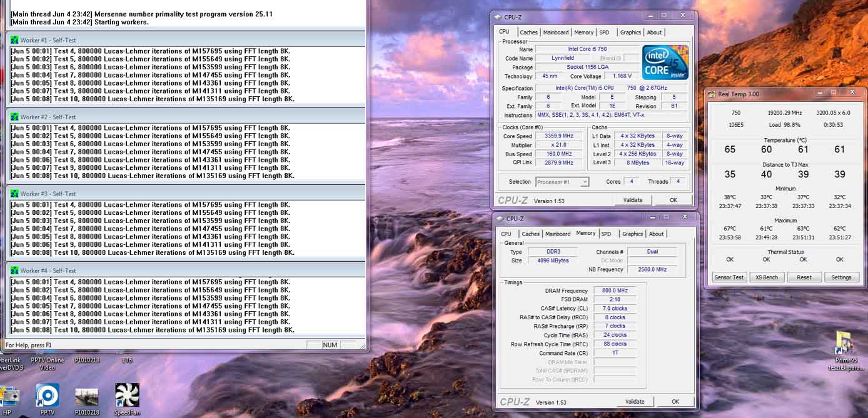Click OK in CPU-Z memory window
The height and width of the screenshot is (418, 868).
(675, 401)
